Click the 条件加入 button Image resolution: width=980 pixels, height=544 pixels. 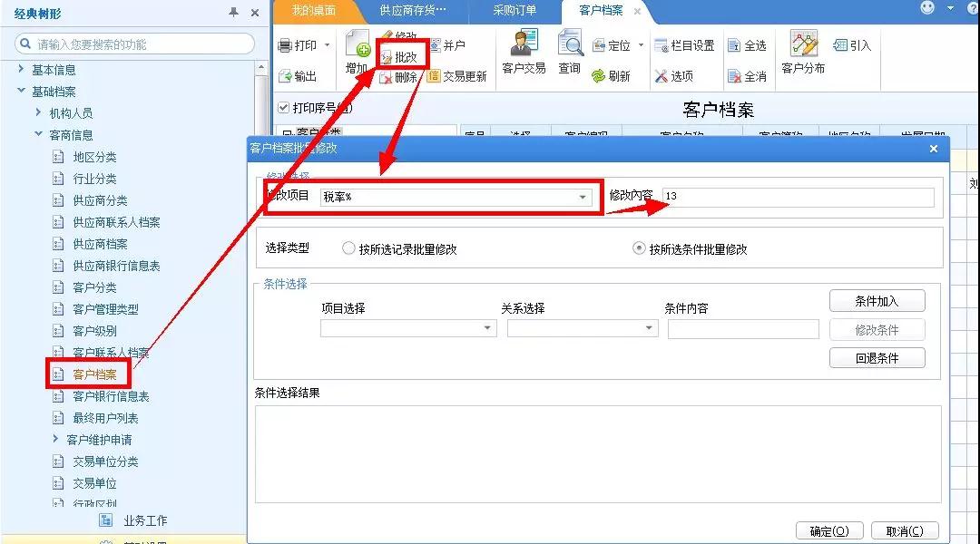[x=877, y=301]
